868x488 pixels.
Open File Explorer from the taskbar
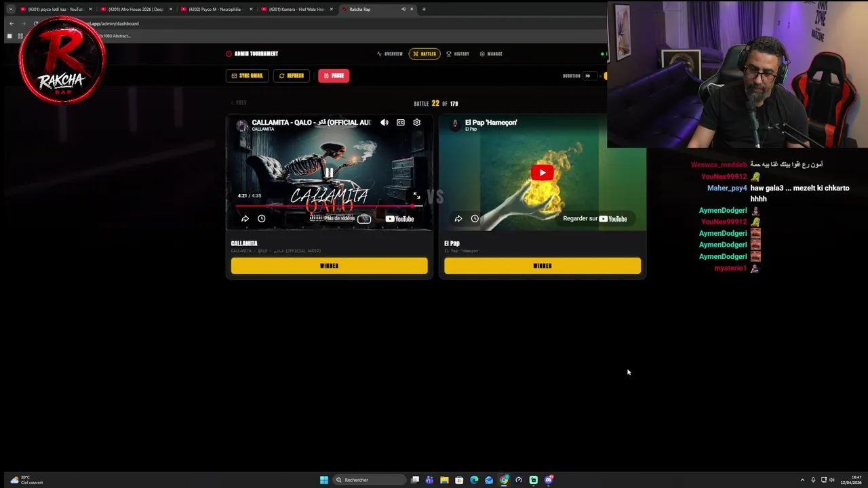(444, 480)
